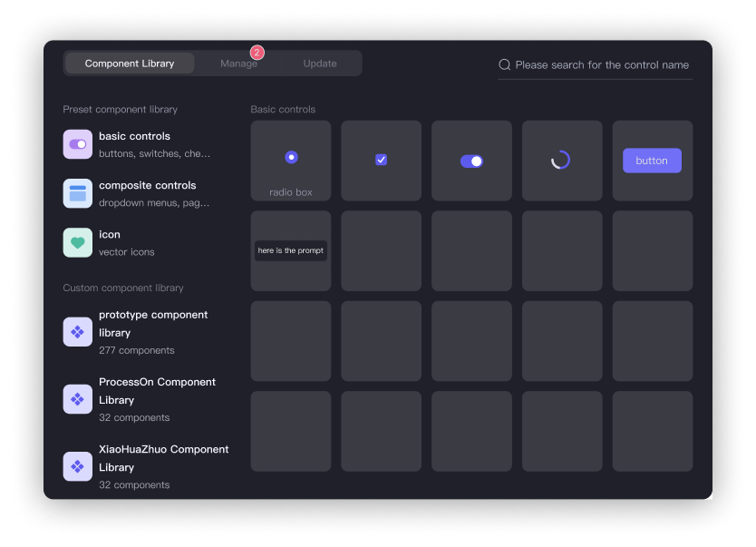Image resolution: width=756 pixels, height=547 pixels.
Task: Select the checkbox control tile
Action: pos(381,161)
